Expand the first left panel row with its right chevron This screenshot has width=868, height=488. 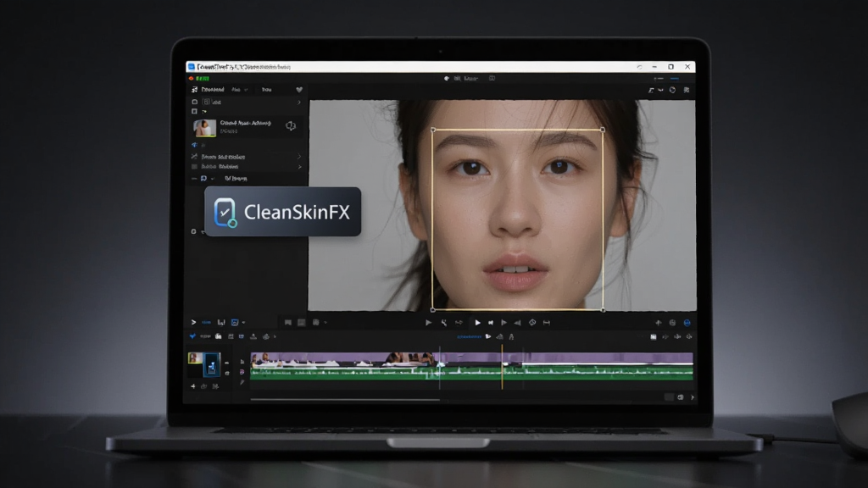click(x=299, y=103)
